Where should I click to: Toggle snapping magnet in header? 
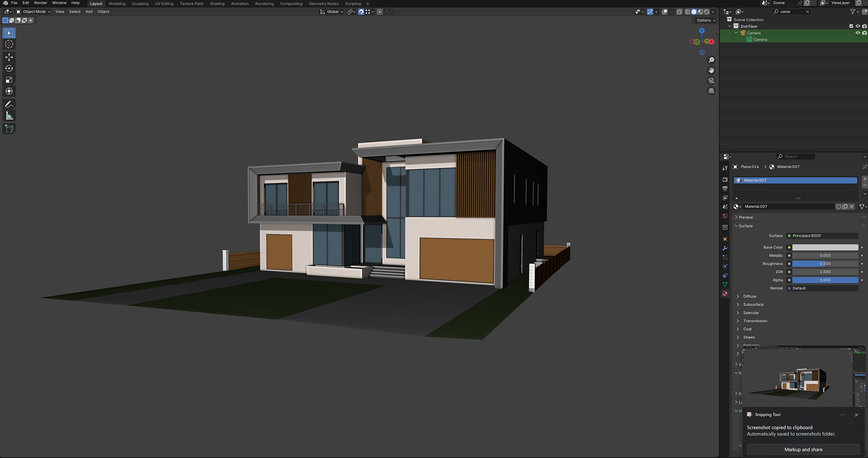pos(361,12)
